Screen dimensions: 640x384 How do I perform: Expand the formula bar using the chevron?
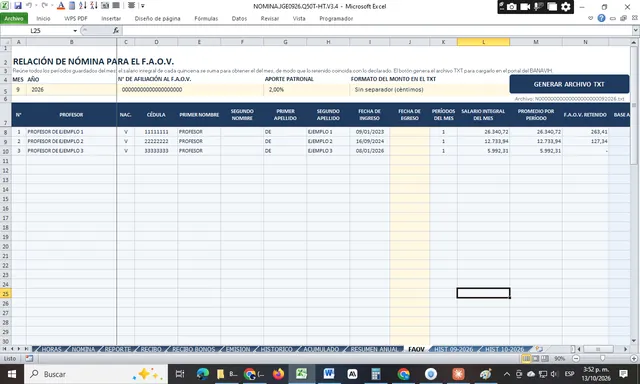pos(636,31)
